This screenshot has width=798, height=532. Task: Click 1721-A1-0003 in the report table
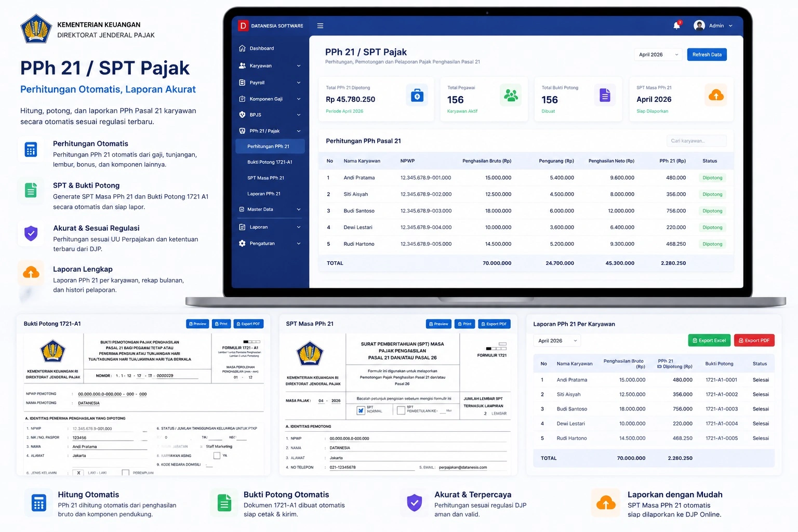coord(722,409)
